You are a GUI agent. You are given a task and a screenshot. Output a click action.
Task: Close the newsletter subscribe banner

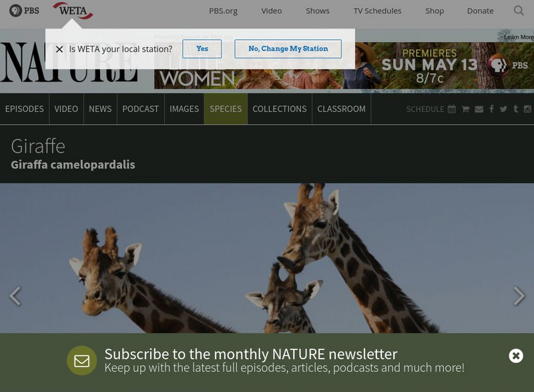[515, 356]
